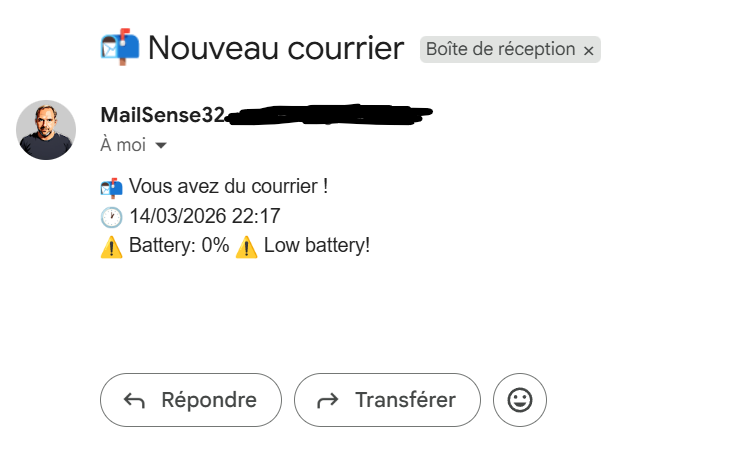Click the "Nouveau courrier" subject title
Screen dimensions: 754x456
(276, 47)
